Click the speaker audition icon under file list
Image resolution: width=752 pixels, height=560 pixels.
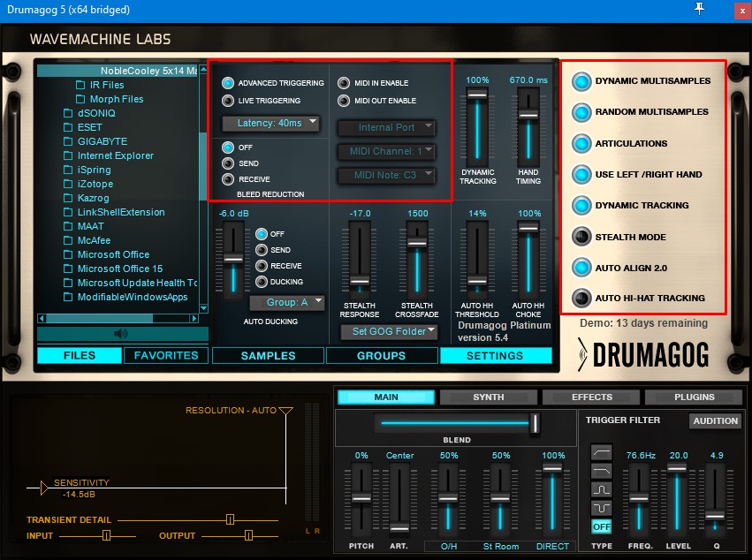click(121, 334)
